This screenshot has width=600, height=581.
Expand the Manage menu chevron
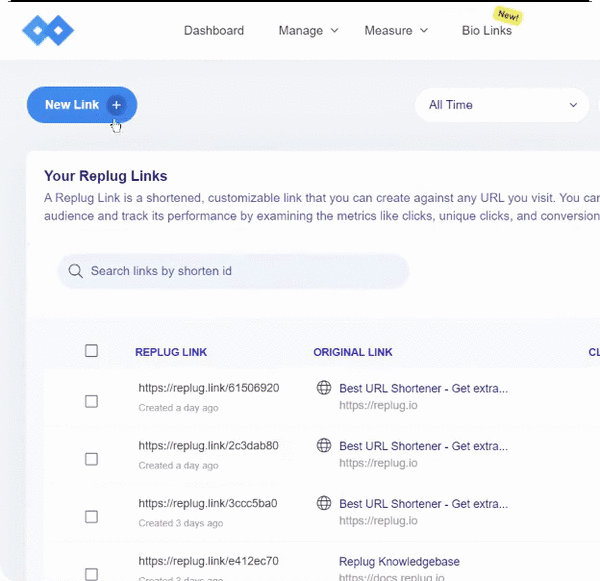click(x=334, y=30)
